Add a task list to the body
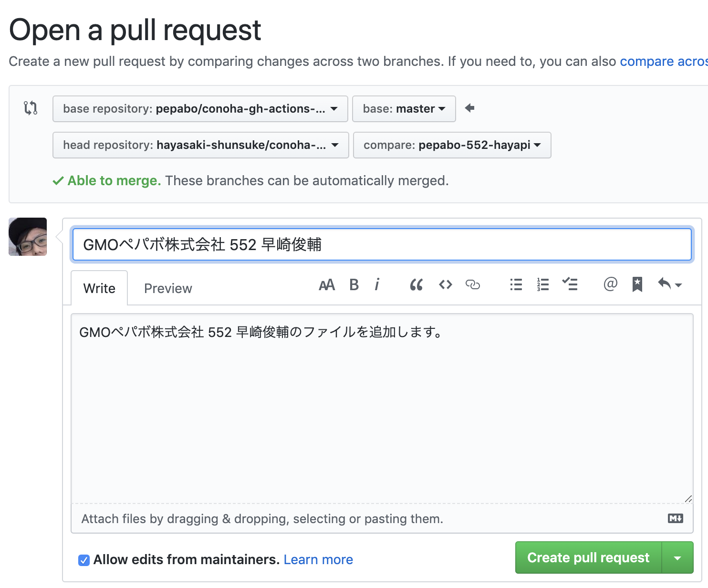The height and width of the screenshot is (588, 708). pyautogui.click(x=570, y=284)
